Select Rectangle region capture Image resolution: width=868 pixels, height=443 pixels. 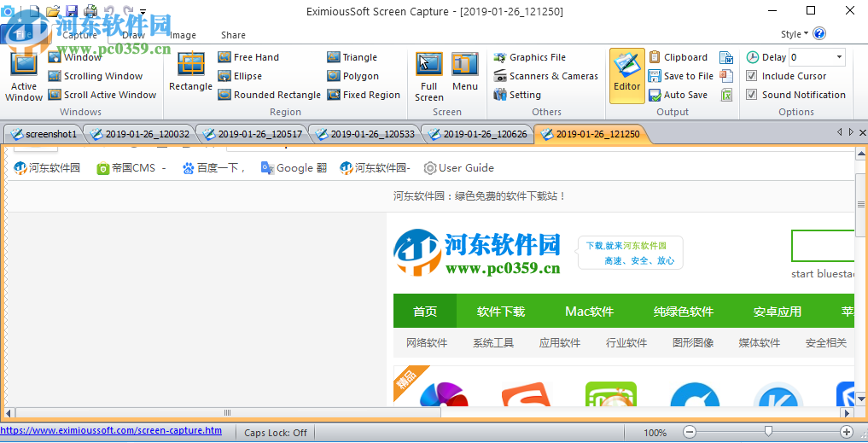(x=190, y=72)
